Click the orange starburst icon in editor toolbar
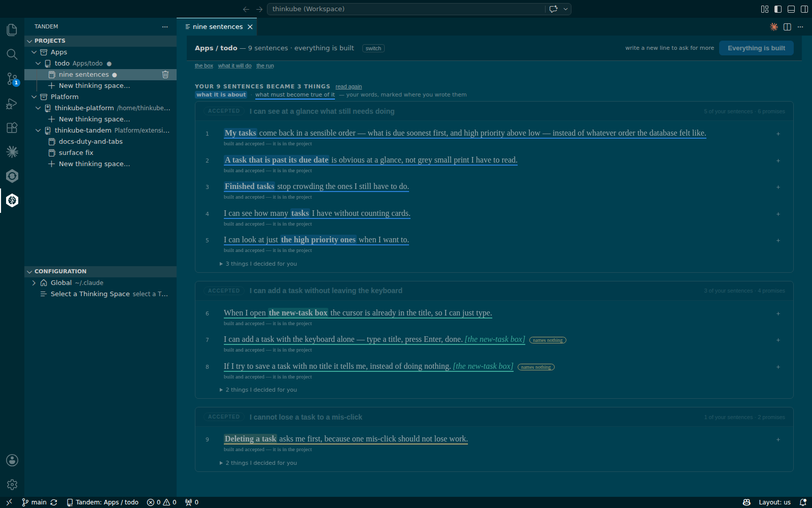 pos(774,27)
